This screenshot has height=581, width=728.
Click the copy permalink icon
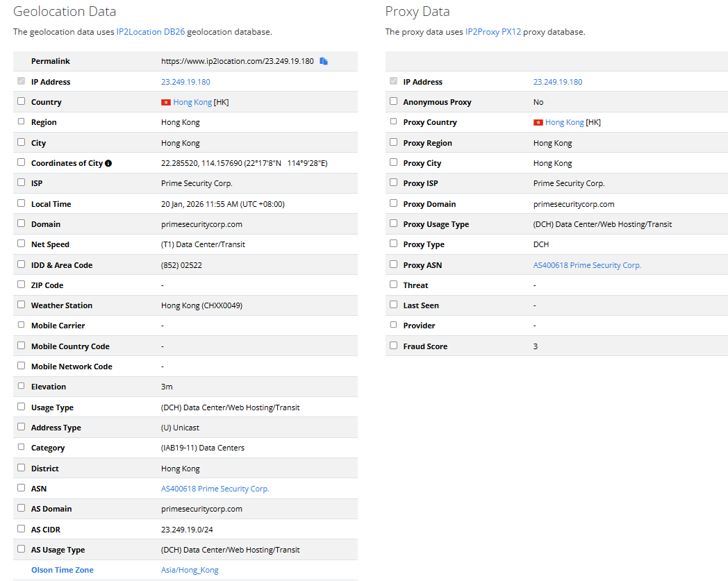tap(324, 61)
